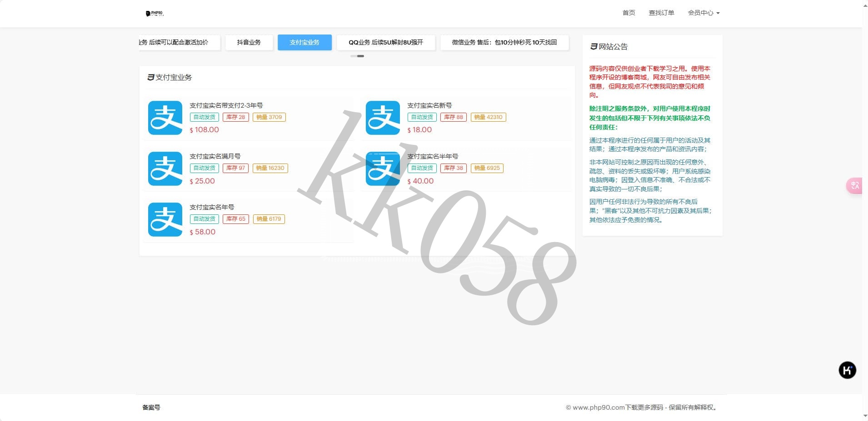Click the 自动发货 tag on 支付宝实名年号
Image resolution: width=868 pixels, height=421 pixels.
click(205, 219)
